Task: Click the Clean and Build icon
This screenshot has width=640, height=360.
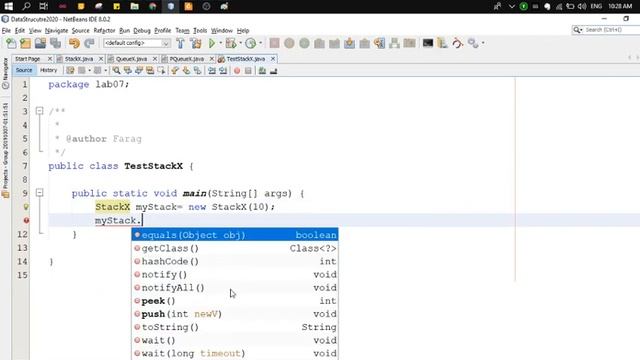Action: pos(196,43)
